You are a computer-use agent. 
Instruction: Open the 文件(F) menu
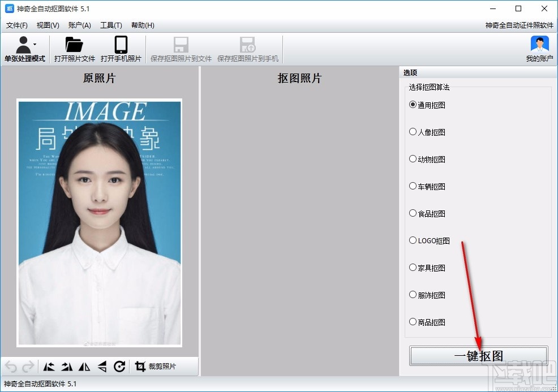17,25
